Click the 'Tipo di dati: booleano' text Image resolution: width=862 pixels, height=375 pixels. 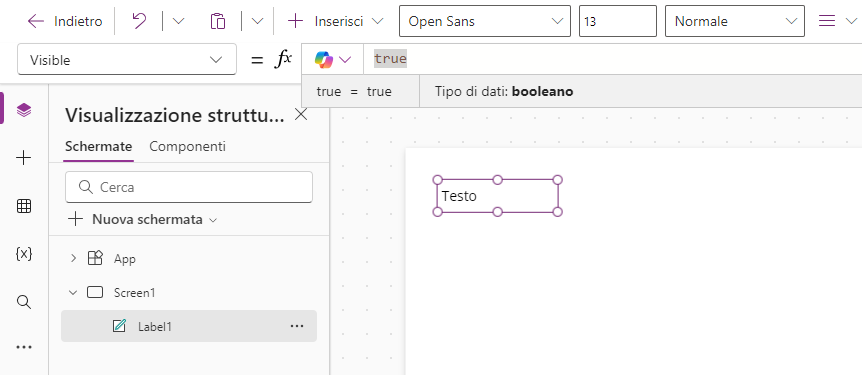(504, 92)
